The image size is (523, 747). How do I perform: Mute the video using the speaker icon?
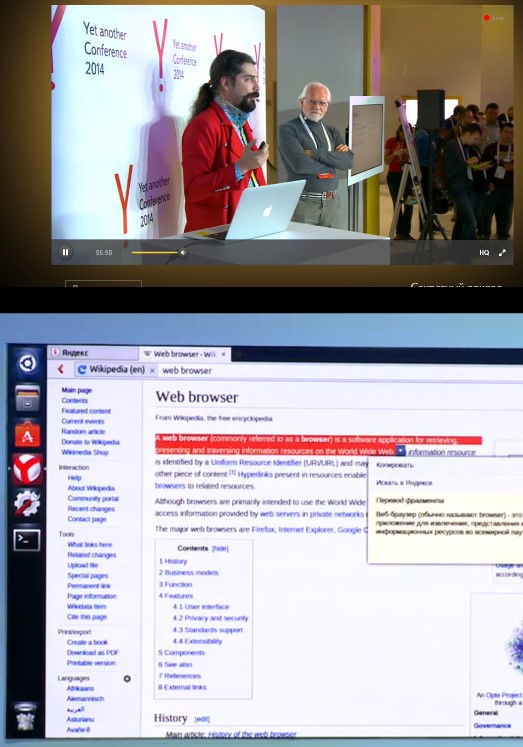click(183, 252)
